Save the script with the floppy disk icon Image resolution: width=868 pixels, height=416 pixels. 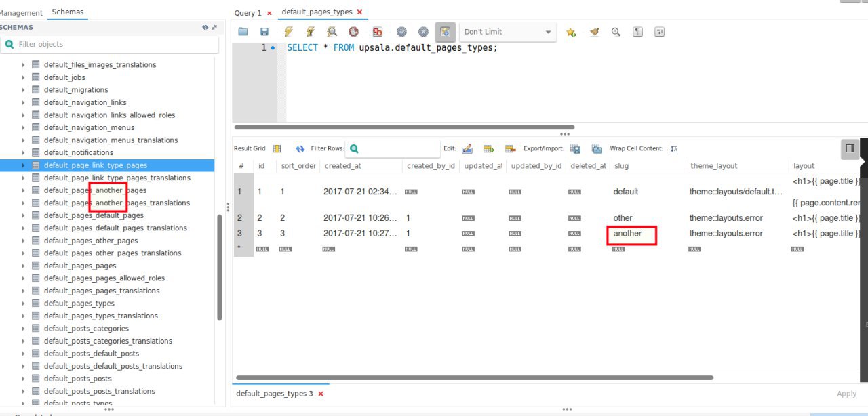(264, 32)
